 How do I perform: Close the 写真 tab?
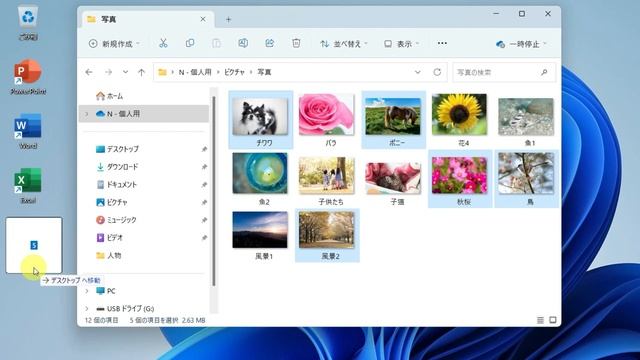pos(203,19)
